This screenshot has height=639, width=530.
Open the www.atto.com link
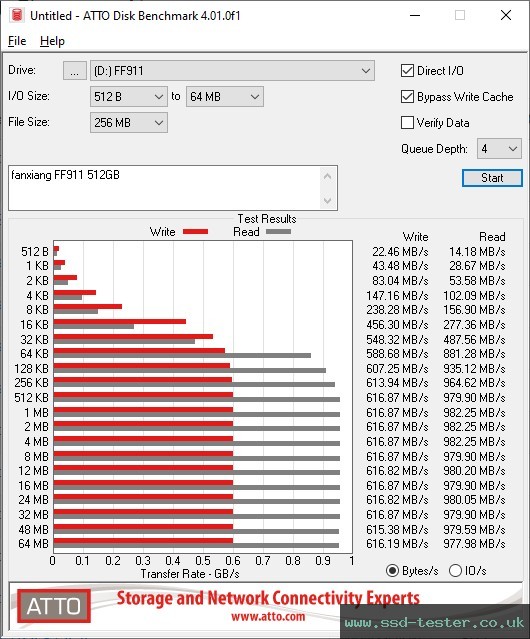coord(268,617)
